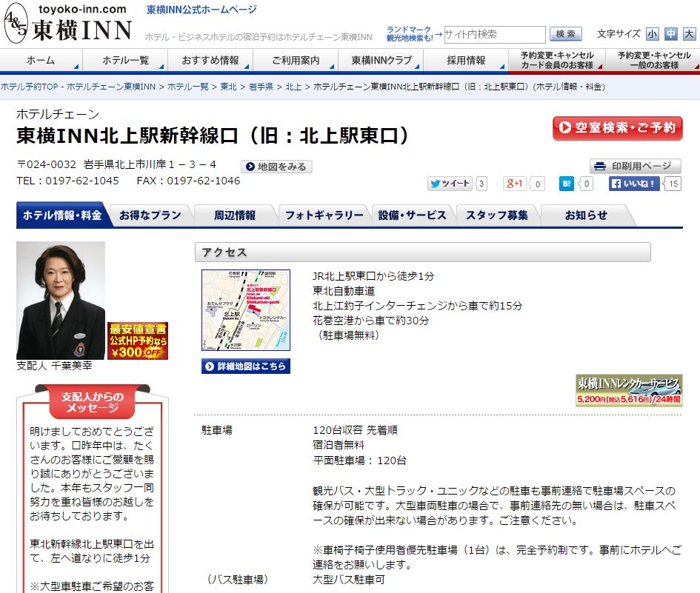Click the TEL：0197-62-1045 text
Screen dimensions: 700x593
pos(68,181)
